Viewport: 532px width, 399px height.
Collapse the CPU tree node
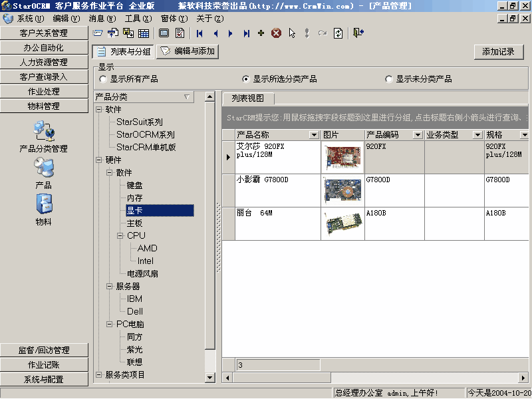coord(120,235)
